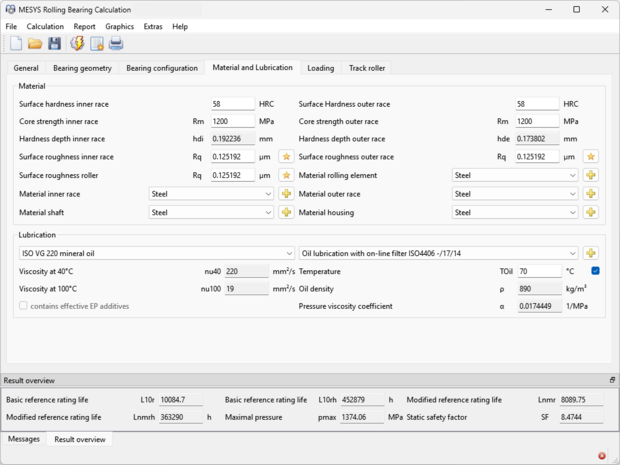Toggle the checkbox next to oil Temperature
The height and width of the screenshot is (465, 620).
(x=595, y=271)
